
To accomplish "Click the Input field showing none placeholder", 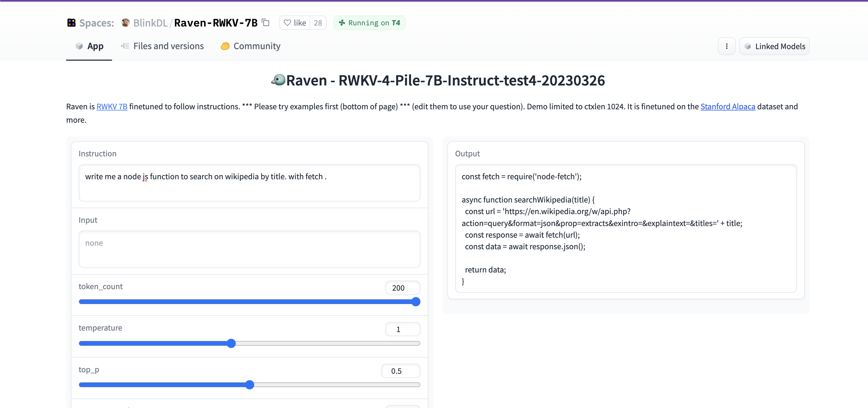I will pos(249,249).
